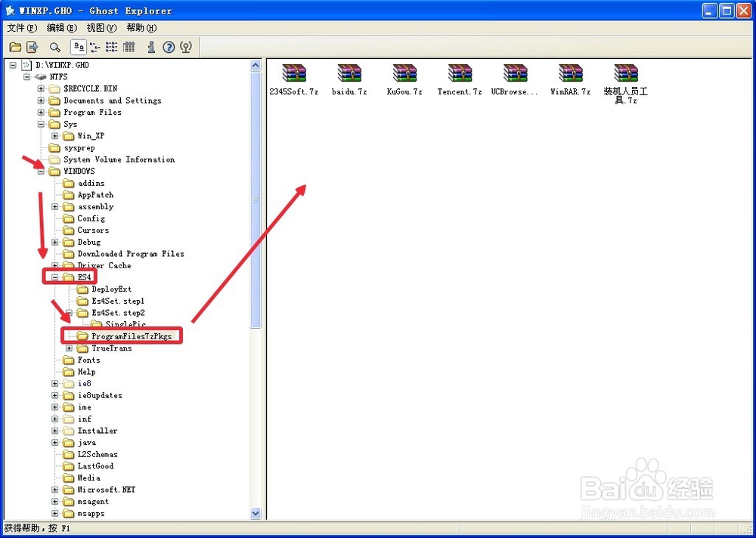This screenshot has height=538, width=756.
Task: Click the tree scrollbar up arrow
Action: tap(256, 65)
